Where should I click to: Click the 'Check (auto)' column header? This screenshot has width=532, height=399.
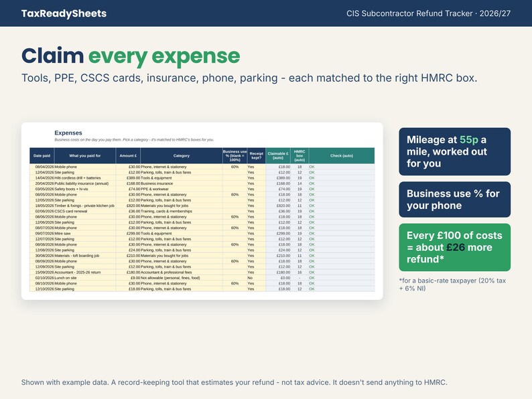pyautogui.click(x=342, y=155)
